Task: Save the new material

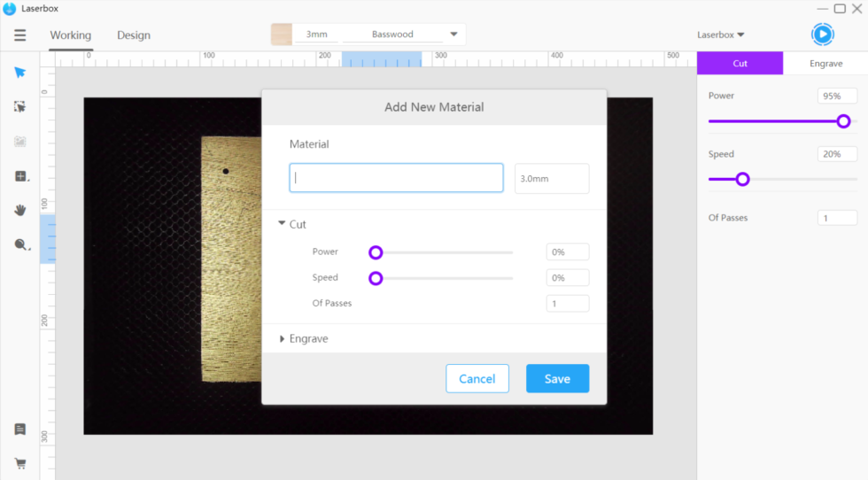Action: point(557,379)
